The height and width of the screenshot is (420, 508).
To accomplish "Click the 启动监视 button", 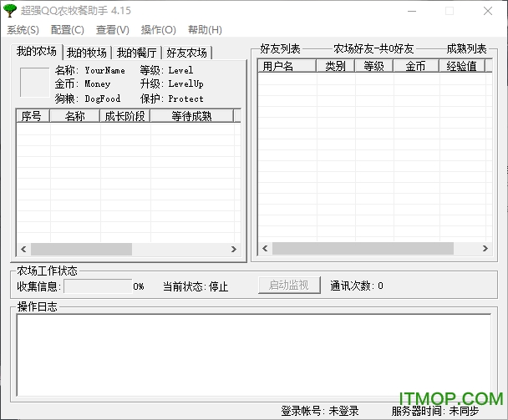I will click(289, 286).
